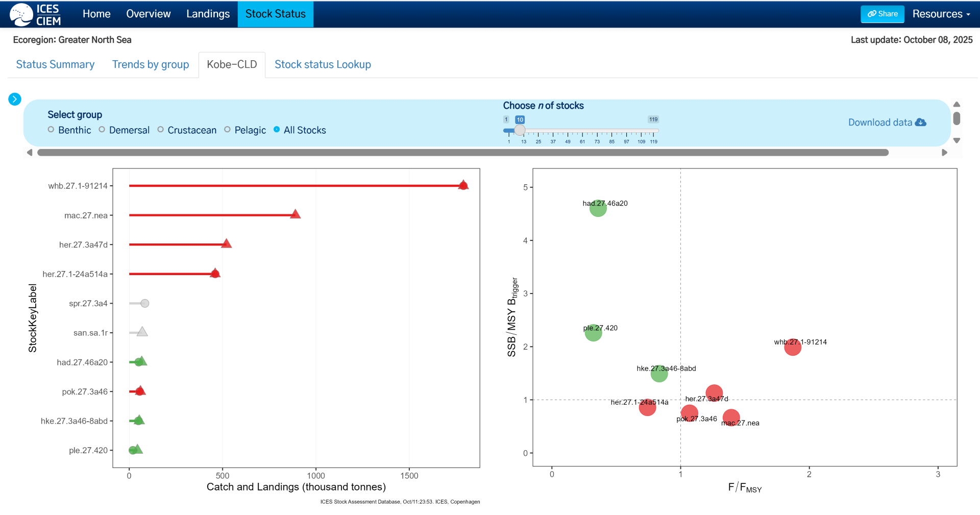980x515 pixels.
Task: Click the grey san.sa.1r triangle marker
Action: 142,332
